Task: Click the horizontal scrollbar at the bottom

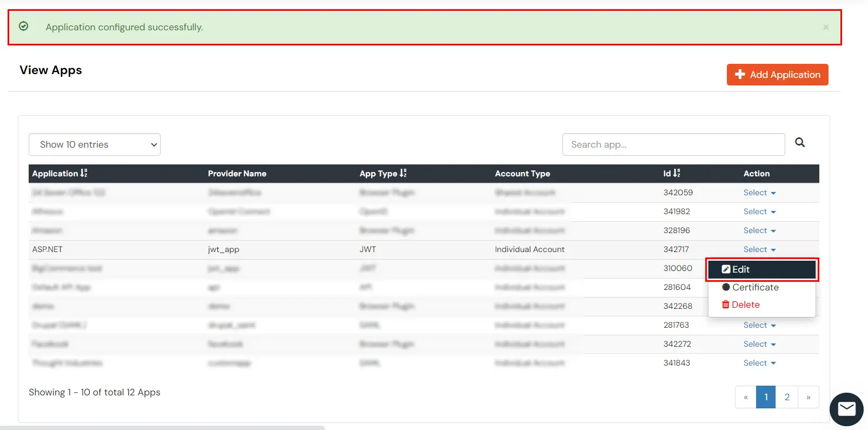Action: click(x=162, y=428)
